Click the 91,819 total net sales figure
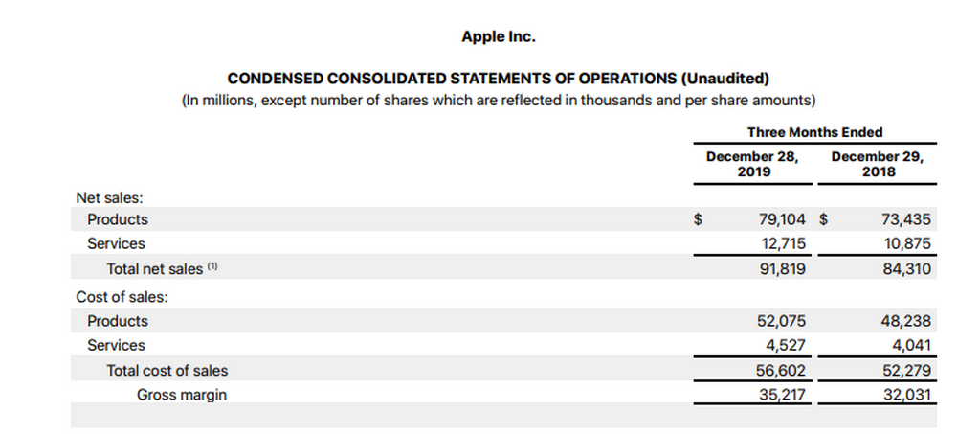The width and height of the screenshot is (980, 434). [782, 269]
